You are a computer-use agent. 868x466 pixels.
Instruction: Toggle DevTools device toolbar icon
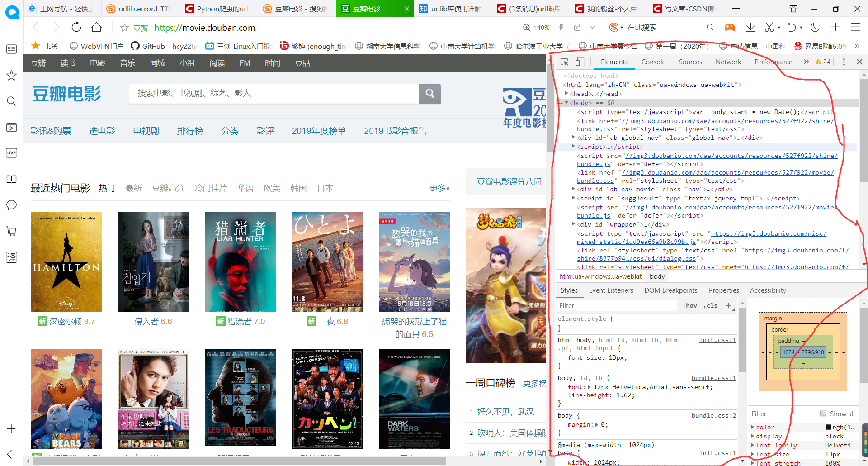coord(580,62)
